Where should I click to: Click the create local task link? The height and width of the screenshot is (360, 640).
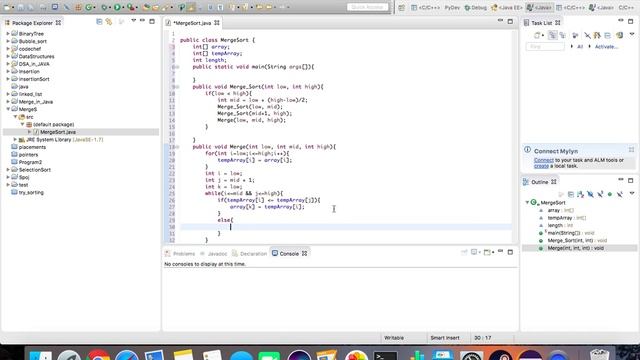coord(541,166)
